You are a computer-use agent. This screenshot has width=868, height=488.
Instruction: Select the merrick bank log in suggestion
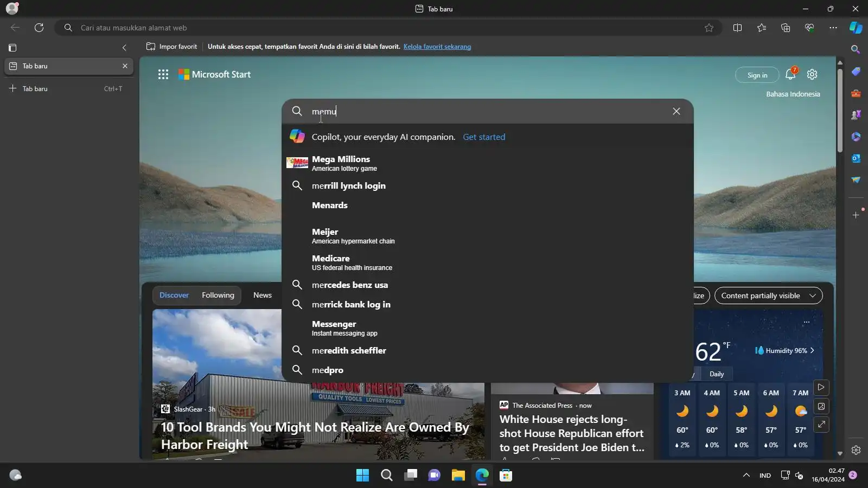point(487,305)
